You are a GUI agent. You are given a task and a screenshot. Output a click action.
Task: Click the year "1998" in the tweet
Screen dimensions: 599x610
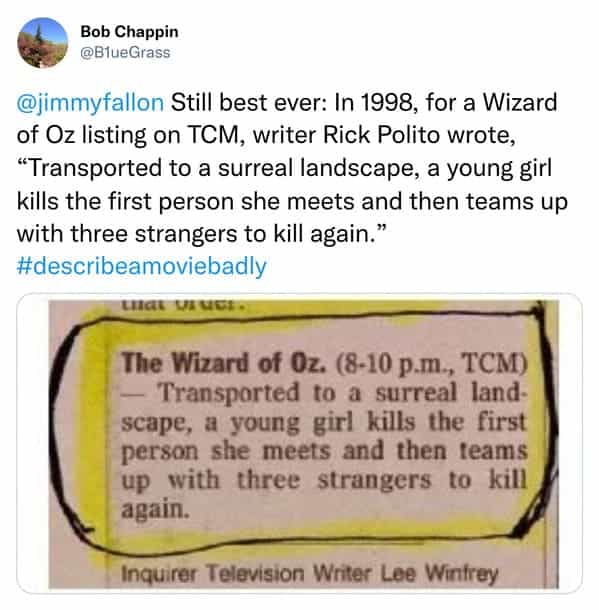pyautogui.click(x=386, y=103)
